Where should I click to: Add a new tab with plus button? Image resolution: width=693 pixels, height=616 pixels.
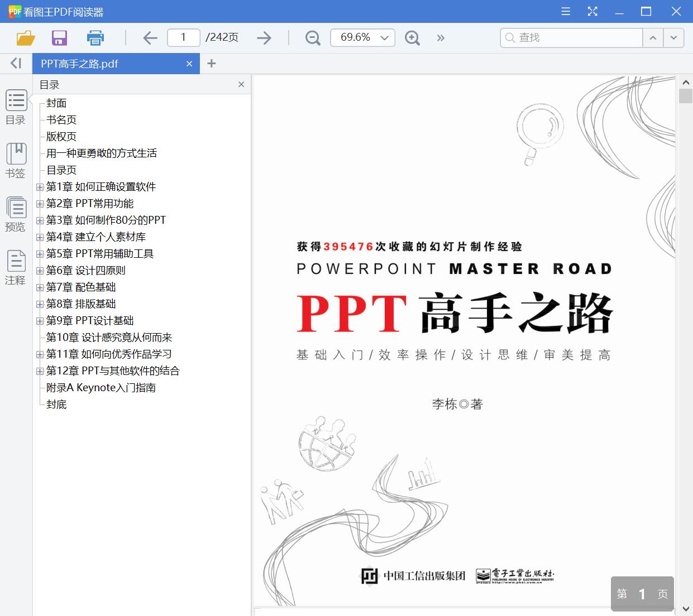[x=211, y=64]
